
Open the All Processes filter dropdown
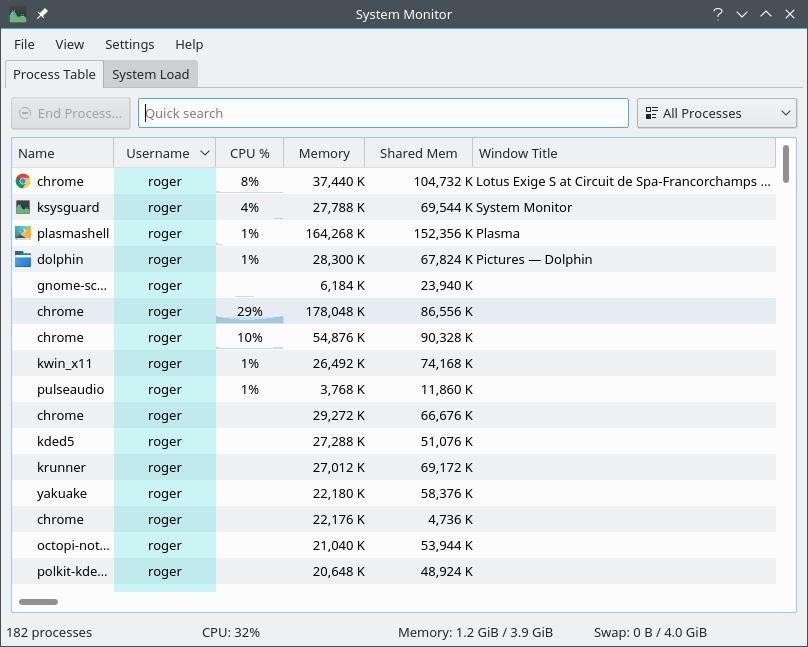click(716, 113)
